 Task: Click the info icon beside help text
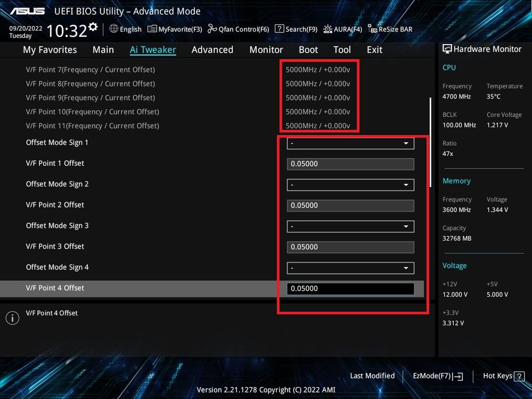pyautogui.click(x=12, y=318)
